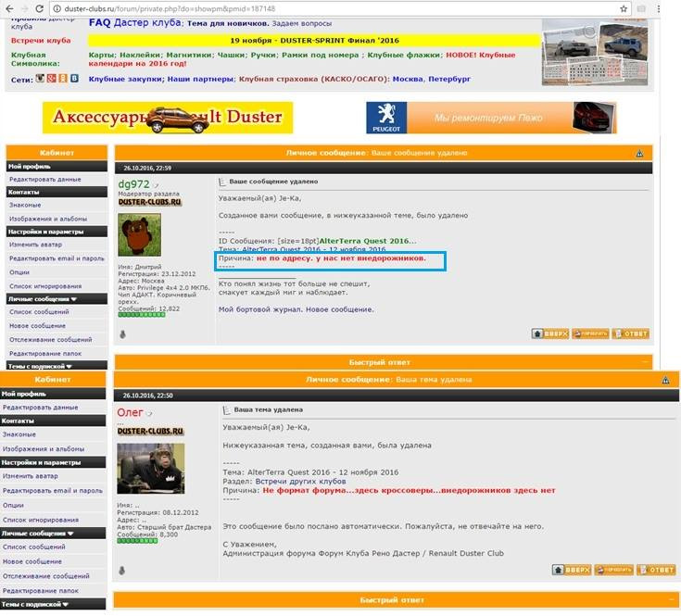The height and width of the screenshot is (616, 681).
Task: Click ВВЕРХ button in Олег's message
Action: click(572, 570)
